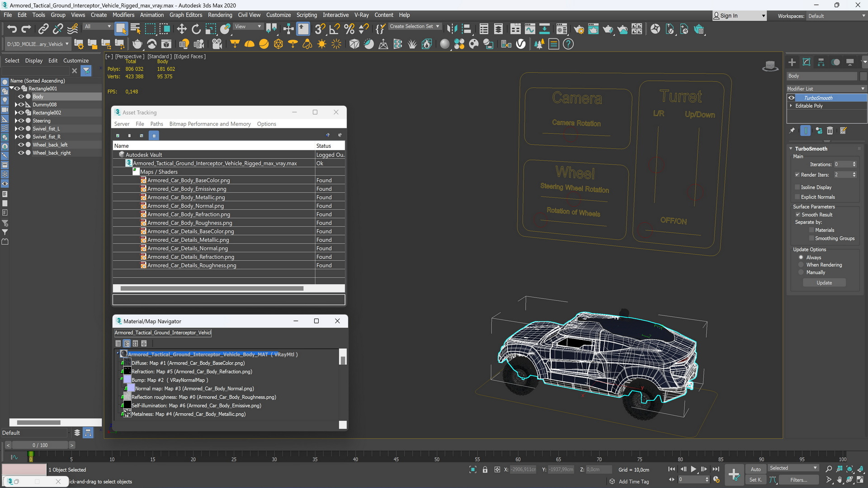Toggle TurboSmooth modifier eye in stack
This screenshot has width=868, height=488.
[791, 98]
